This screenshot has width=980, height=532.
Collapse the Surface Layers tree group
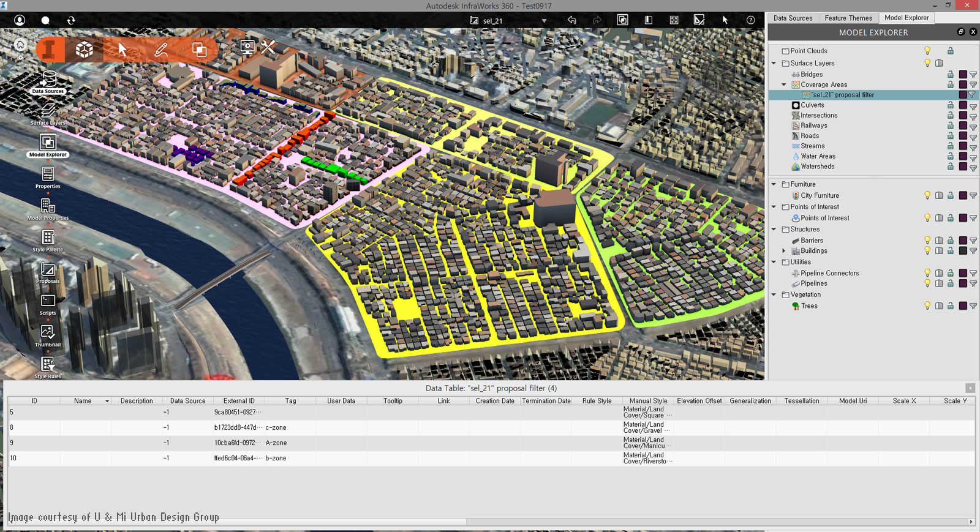pyautogui.click(x=774, y=63)
